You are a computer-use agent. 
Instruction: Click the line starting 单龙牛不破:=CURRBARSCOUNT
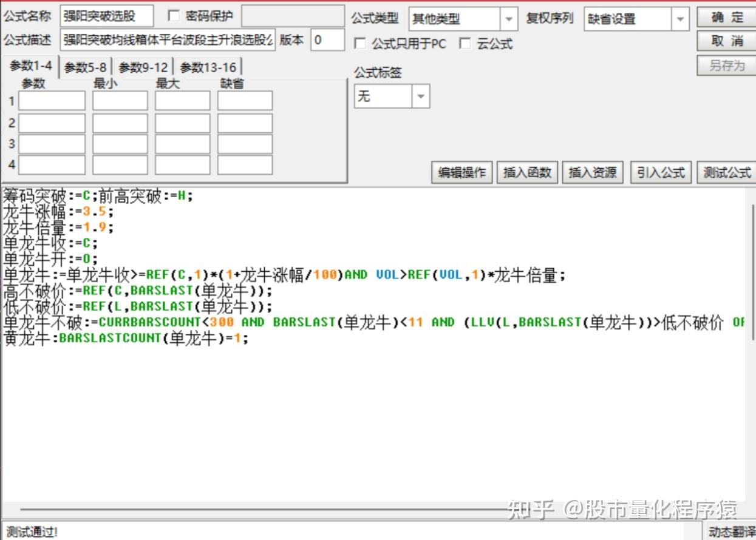click(374, 322)
